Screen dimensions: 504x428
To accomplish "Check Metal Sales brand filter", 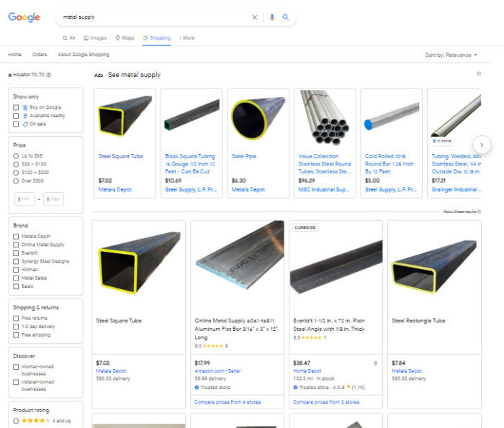I will click(16, 278).
